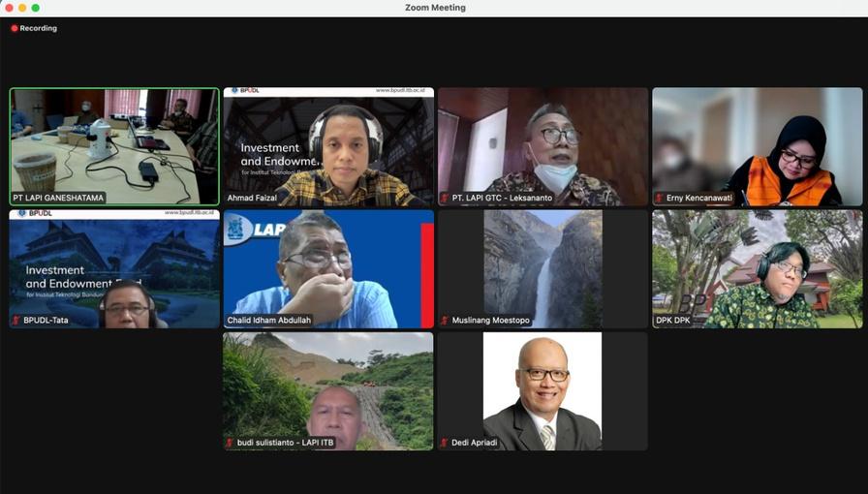This screenshot has height=494, width=868.
Task: Click the Dedi Apriadi name label
Action: [x=475, y=443]
